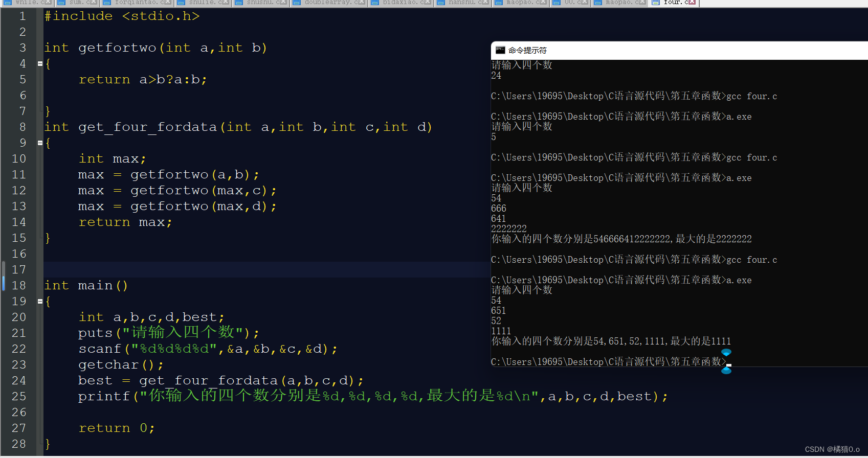Open the shulie.c tab
The height and width of the screenshot is (458, 868).
click(x=204, y=3)
